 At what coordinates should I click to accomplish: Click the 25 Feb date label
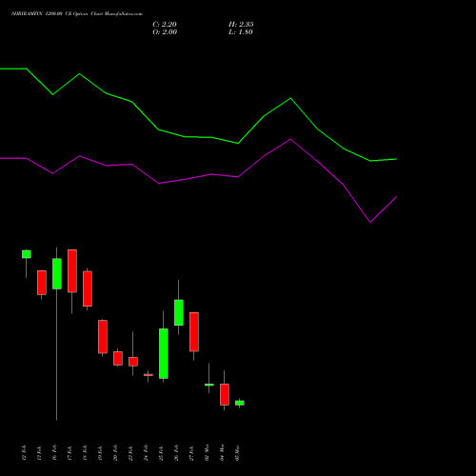click(x=161, y=453)
